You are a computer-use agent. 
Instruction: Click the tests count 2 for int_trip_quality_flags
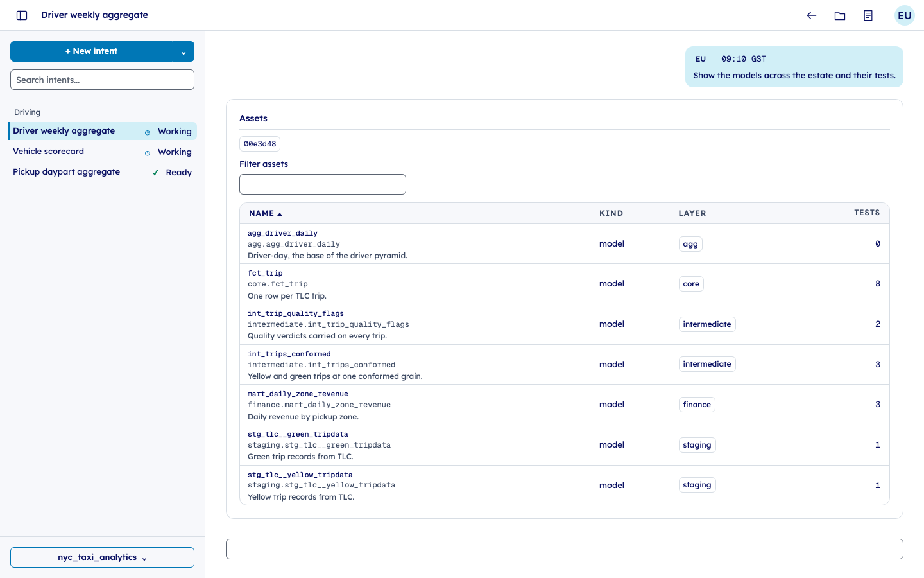coord(878,324)
